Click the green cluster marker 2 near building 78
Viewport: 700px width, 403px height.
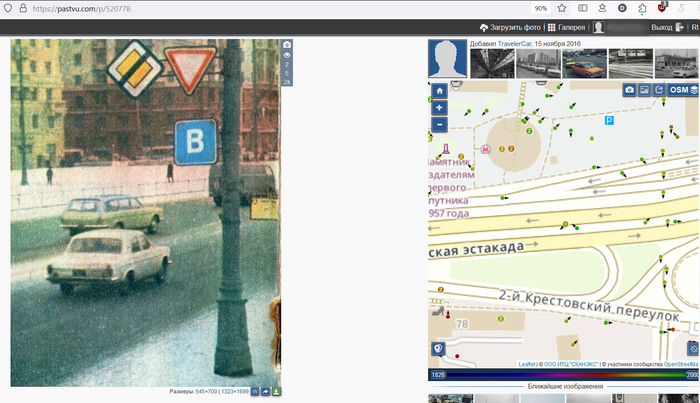(x=500, y=319)
